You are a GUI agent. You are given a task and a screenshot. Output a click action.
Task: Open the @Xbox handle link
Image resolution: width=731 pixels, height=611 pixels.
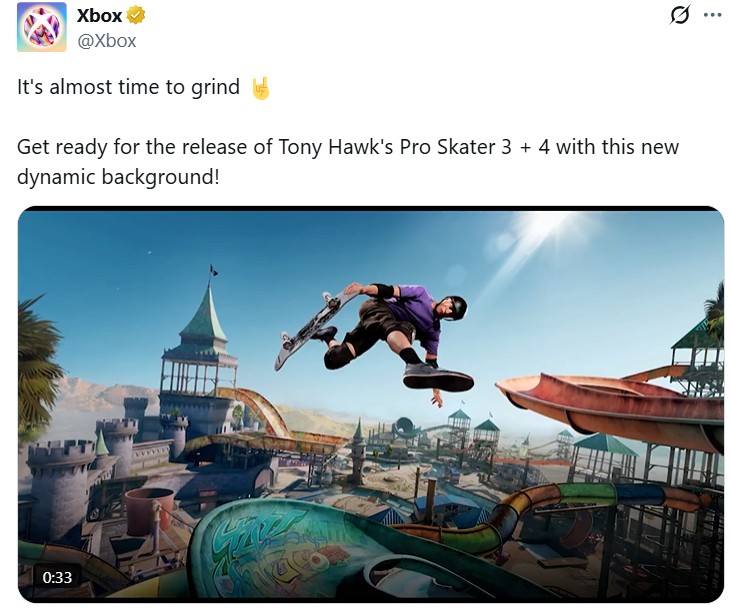click(x=107, y=41)
